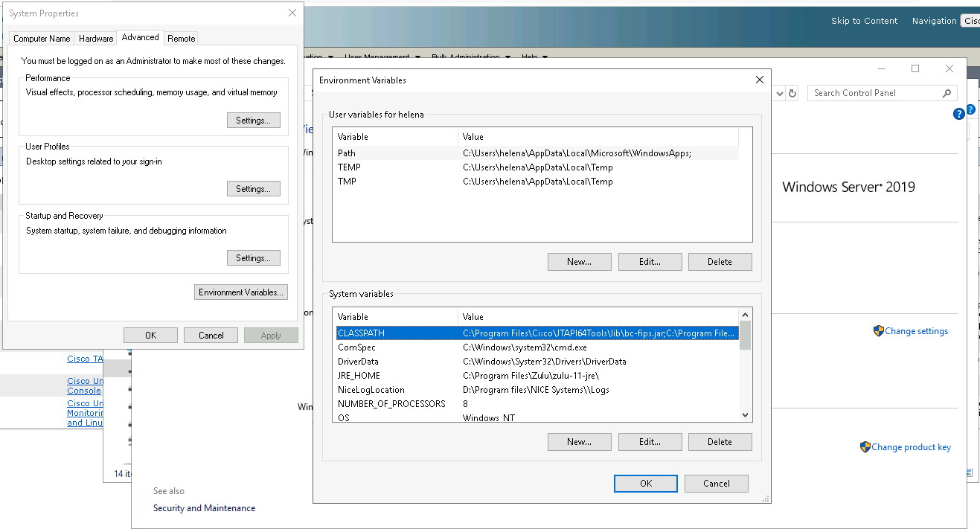
Task: Close the Environment Variables dialog with X
Action: tap(759, 80)
